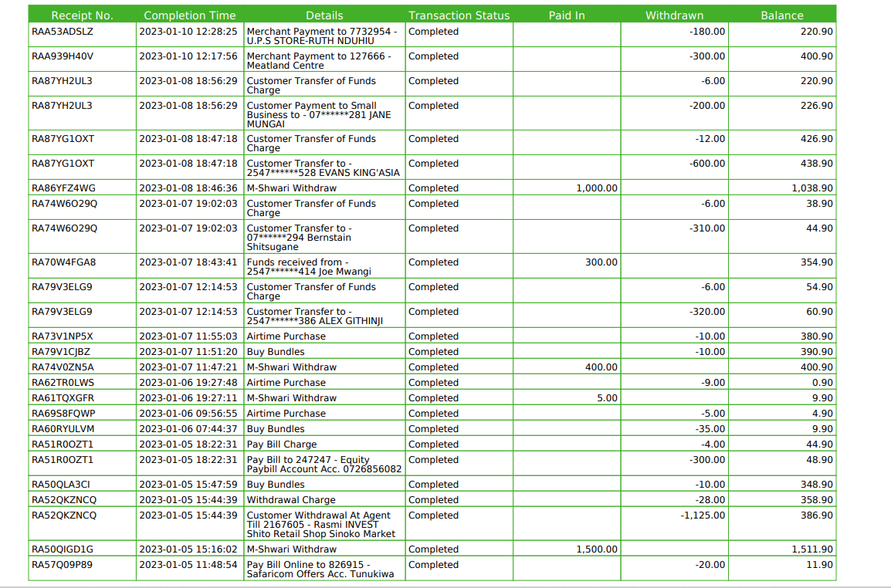
Task: Select the -1,125.00 withdrawal amount
Action: click(x=703, y=515)
